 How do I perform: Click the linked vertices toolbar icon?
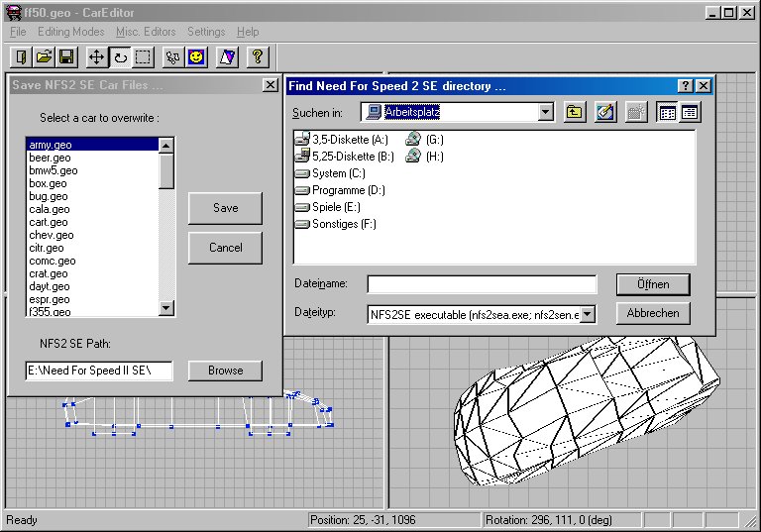[172, 57]
